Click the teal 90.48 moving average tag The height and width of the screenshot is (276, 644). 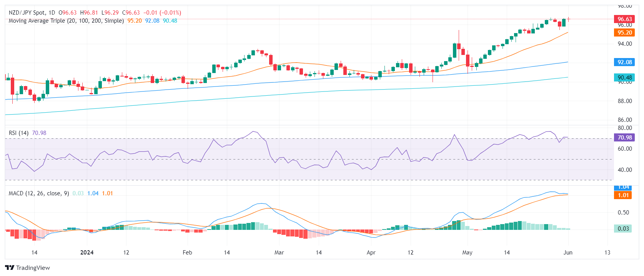point(624,78)
